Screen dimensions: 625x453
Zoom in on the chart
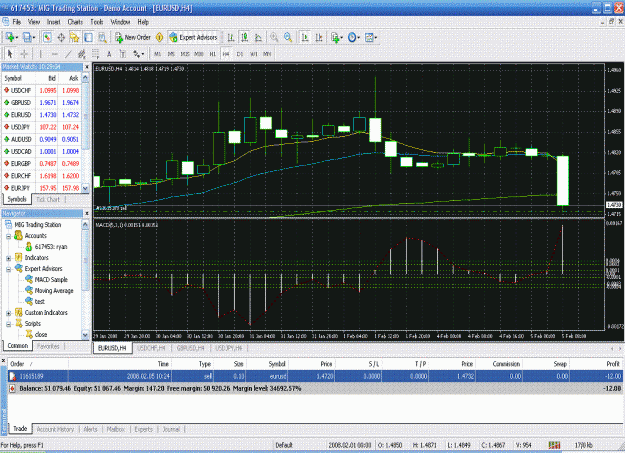click(274, 37)
